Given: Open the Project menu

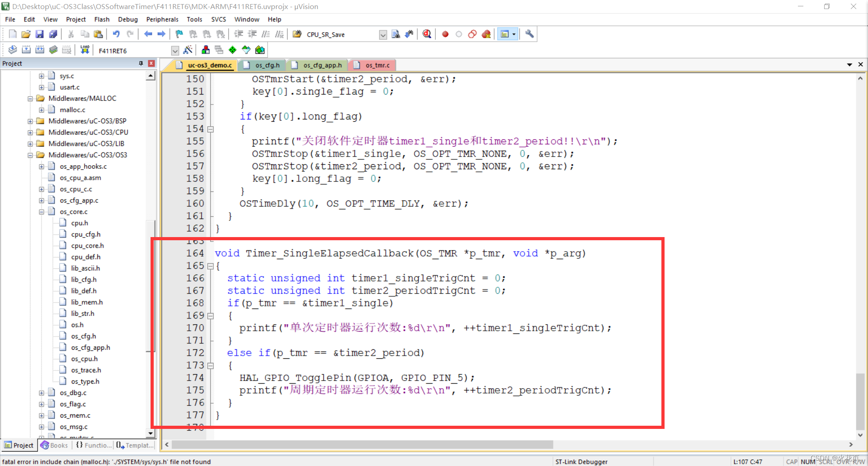Looking at the screenshot, I should tap(75, 19).
